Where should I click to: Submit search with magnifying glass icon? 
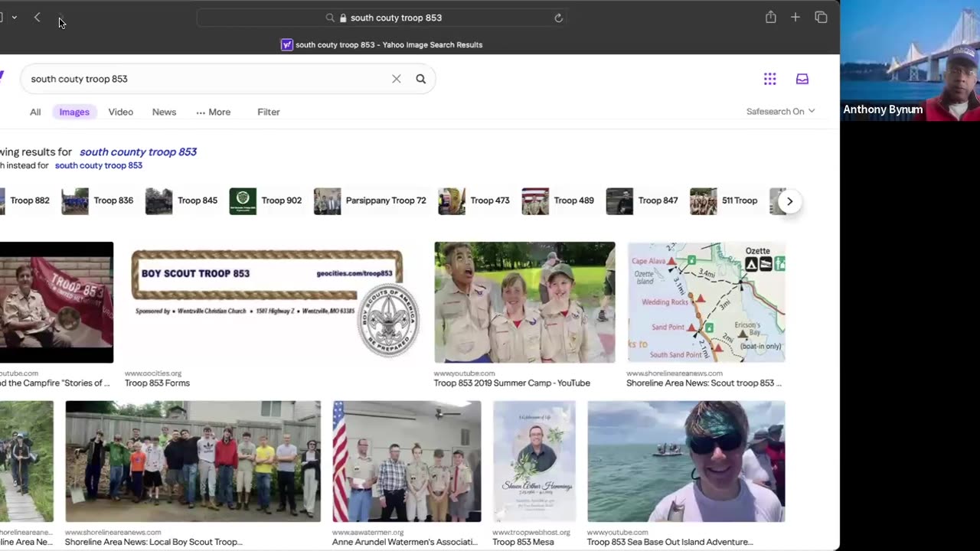click(421, 79)
